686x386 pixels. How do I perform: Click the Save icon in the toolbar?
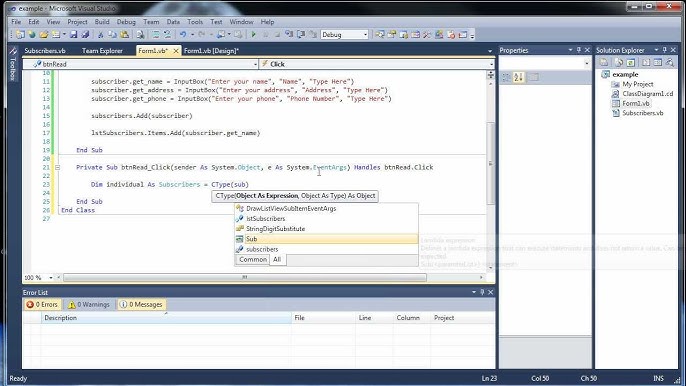(74, 35)
